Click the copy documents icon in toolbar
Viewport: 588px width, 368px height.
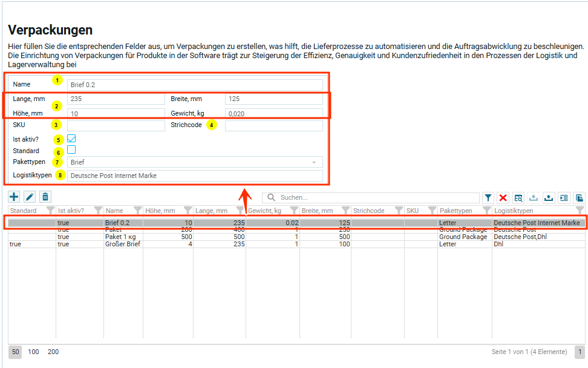[x=580, y=198]
